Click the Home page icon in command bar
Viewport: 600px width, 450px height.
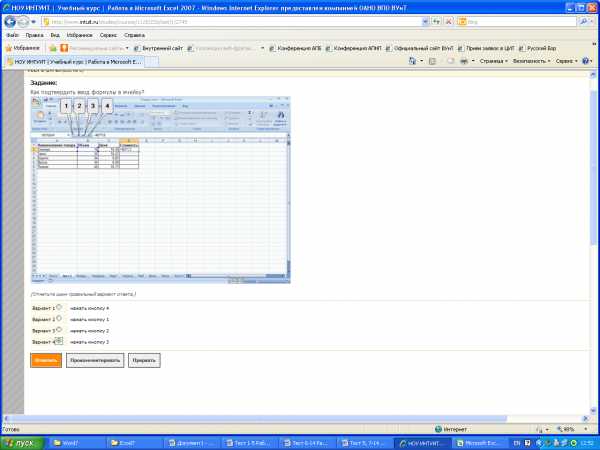click(x=412, y=61)
